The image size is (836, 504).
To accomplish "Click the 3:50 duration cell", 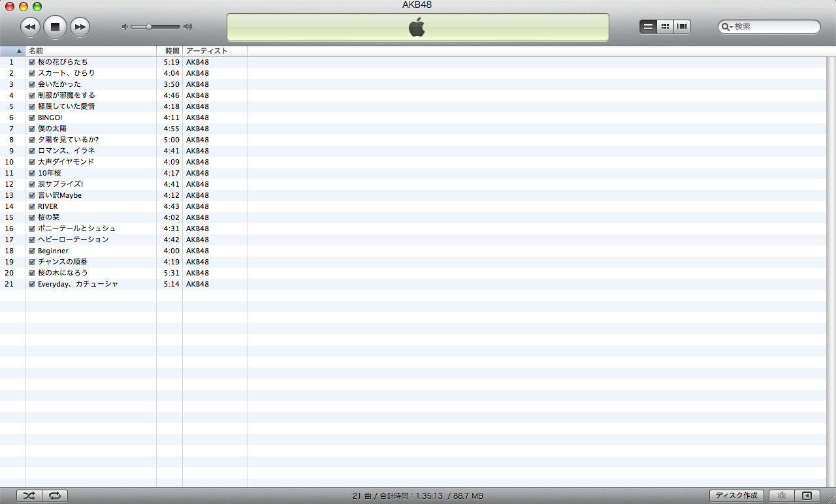I will [x=171, y=84].
